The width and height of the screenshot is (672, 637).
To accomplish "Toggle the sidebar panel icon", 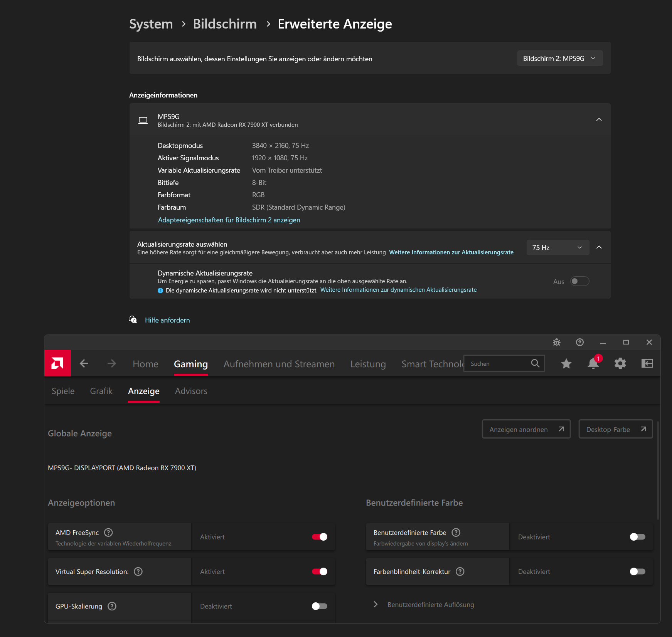I will 647,363.
